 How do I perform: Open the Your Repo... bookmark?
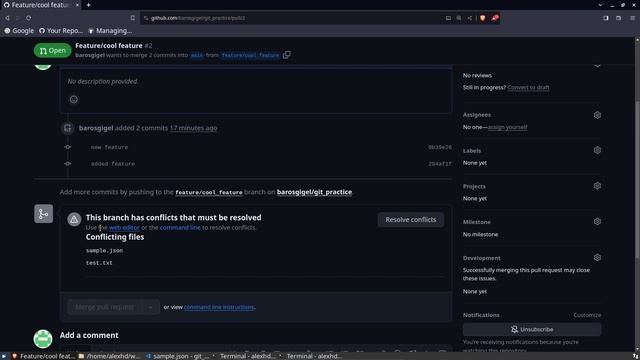tap(61, 31)
